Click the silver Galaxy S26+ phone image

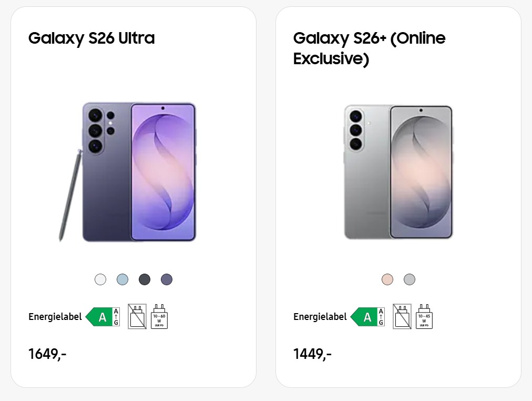pos(398,172)
